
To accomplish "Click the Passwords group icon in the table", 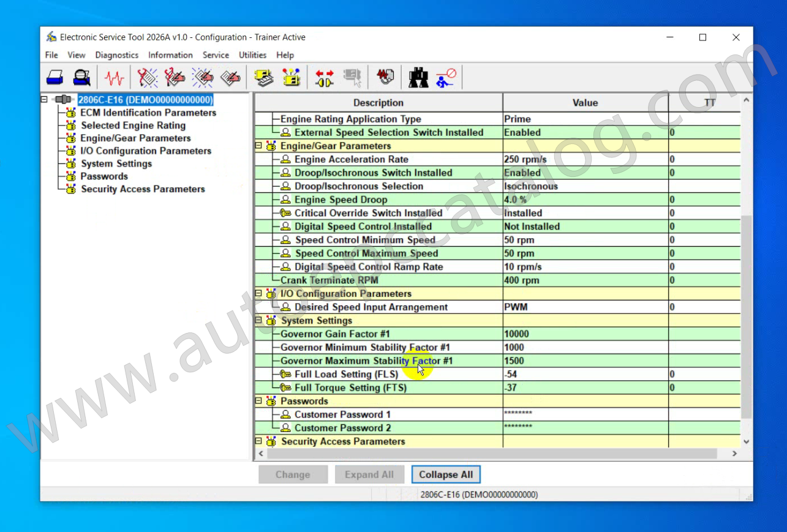I will point(271,402).
